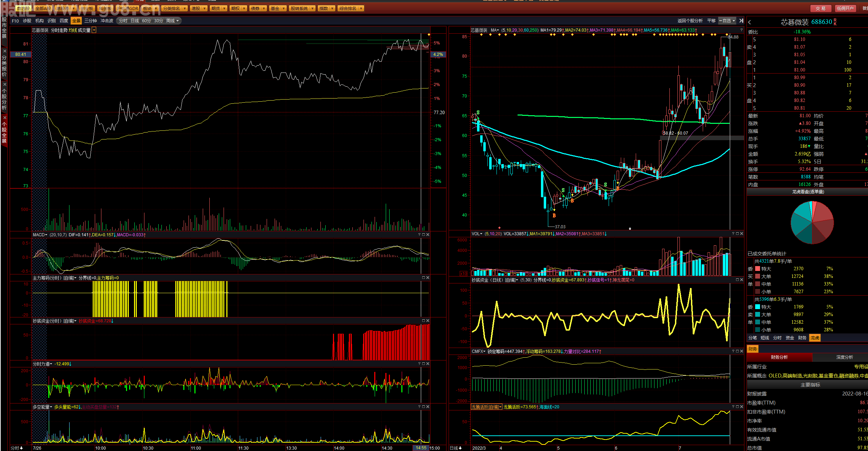Close the 龙腾活跃 indicator panel
The width and height of the screenshot is (868, 451).
pos(742,407)
